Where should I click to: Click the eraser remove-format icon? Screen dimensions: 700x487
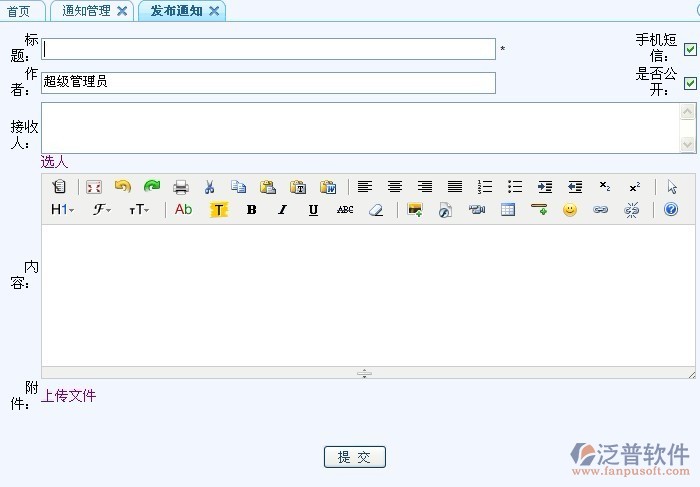376,210
